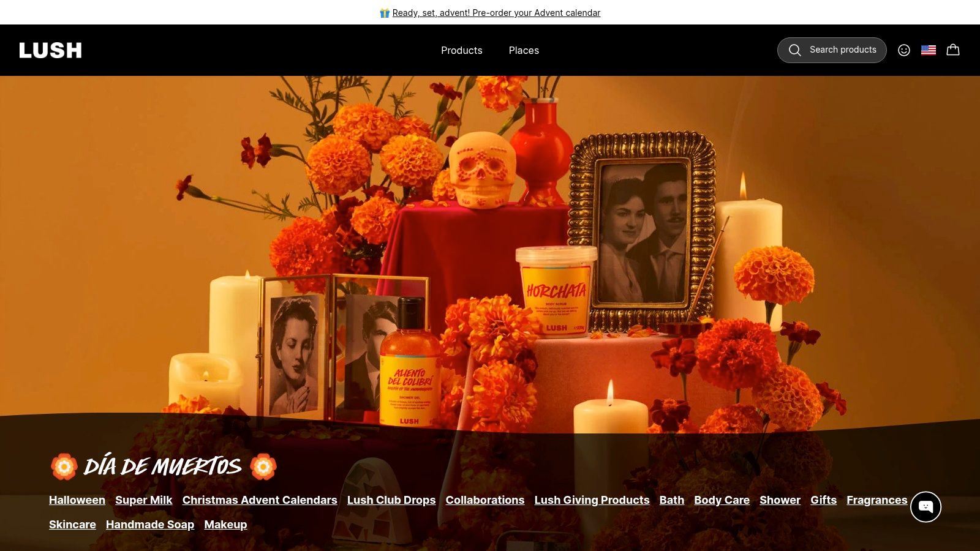Viewport: 980px width, 551px height.
Task: Visit the Fragrances category
Action: pyautogui.click(x=877, y=500)
